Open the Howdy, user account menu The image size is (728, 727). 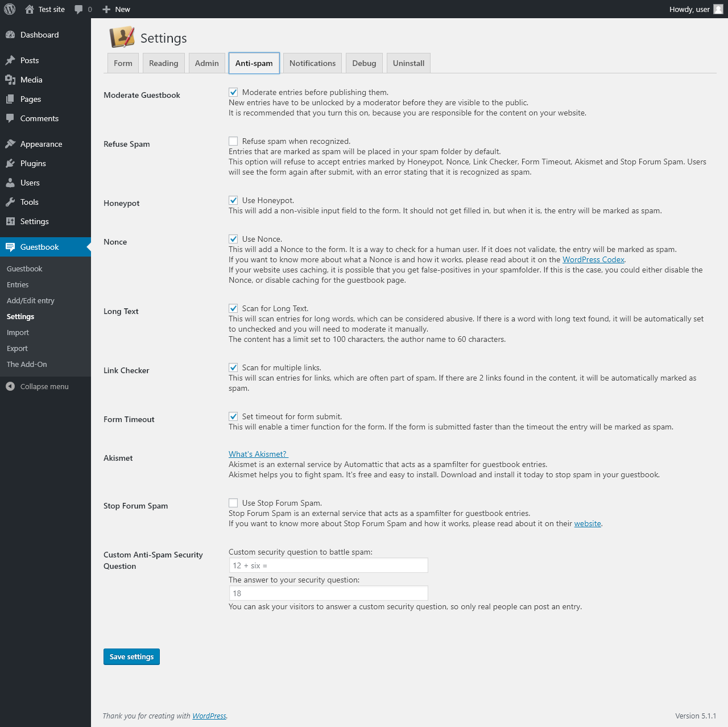click(x=696, y=9)
